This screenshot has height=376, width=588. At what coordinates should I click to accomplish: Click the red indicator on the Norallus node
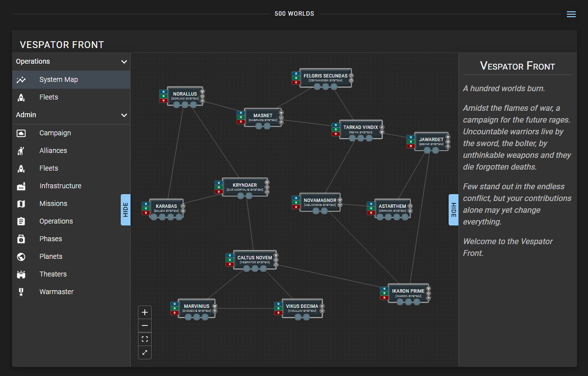163,100
